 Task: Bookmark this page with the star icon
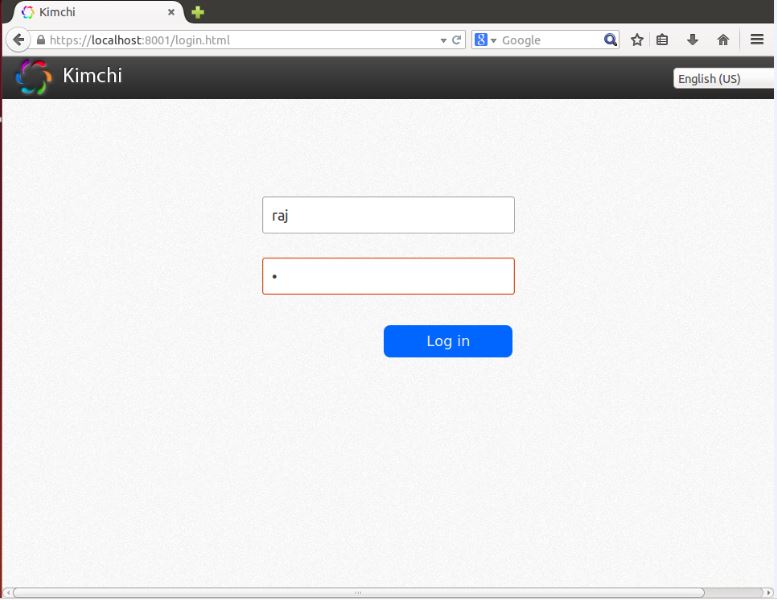tap(637, 40)
